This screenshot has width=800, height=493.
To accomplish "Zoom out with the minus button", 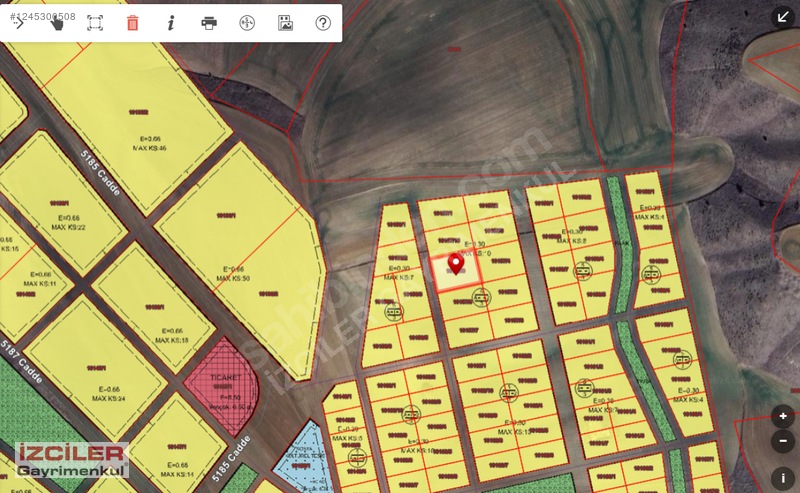I will [x=783, y=441].
